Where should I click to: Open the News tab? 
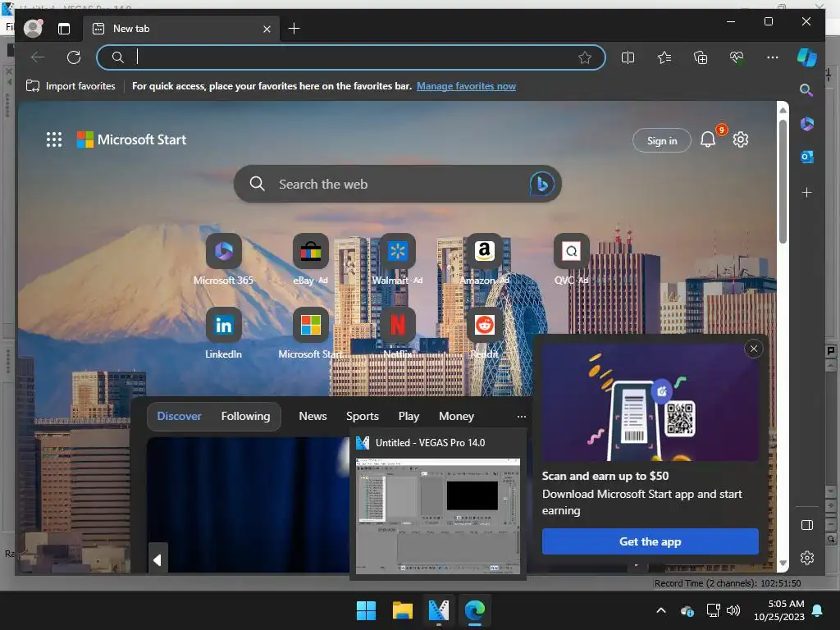[313, 416]
